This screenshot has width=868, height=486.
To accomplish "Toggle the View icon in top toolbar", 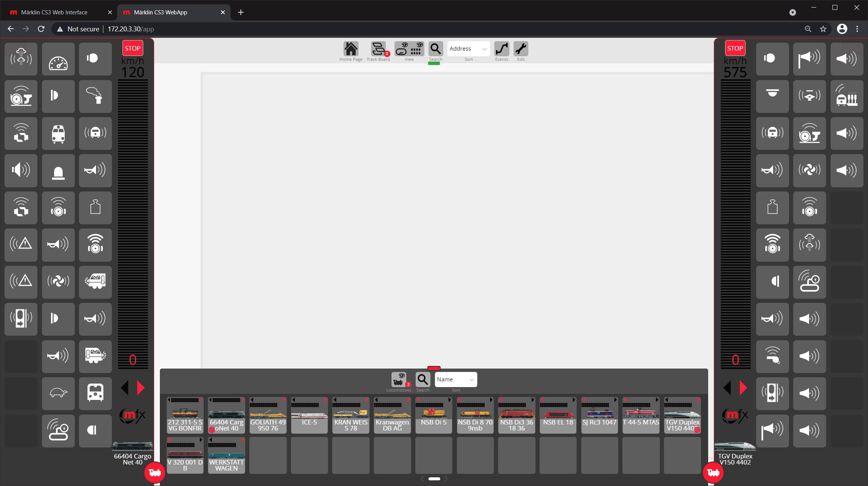I will [x=409, y=49].
